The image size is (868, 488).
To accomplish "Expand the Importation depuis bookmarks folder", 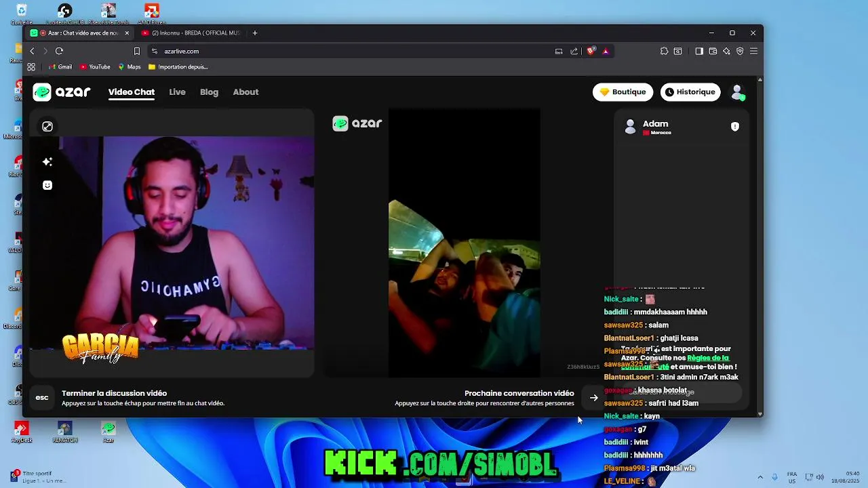I will point(178,66).
